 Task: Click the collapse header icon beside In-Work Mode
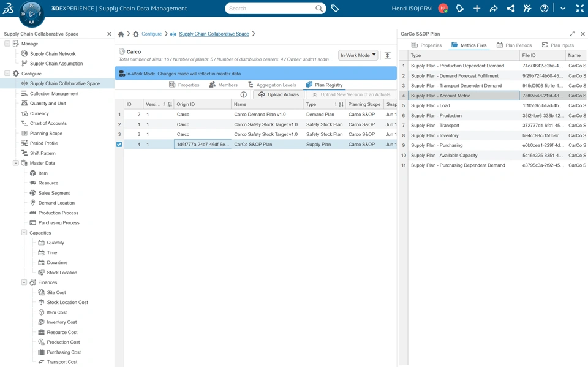388,56
